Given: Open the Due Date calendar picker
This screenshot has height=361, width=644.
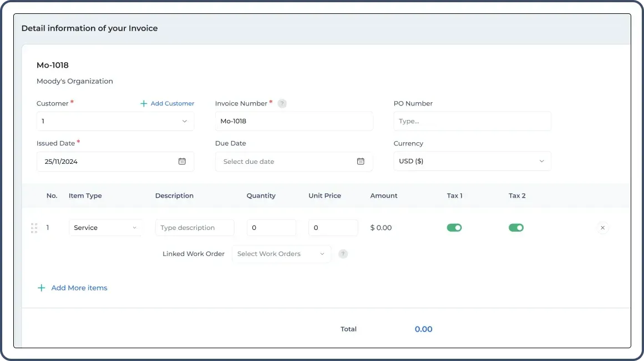Looking at the screenshot, I should click(x=361, y=161).
